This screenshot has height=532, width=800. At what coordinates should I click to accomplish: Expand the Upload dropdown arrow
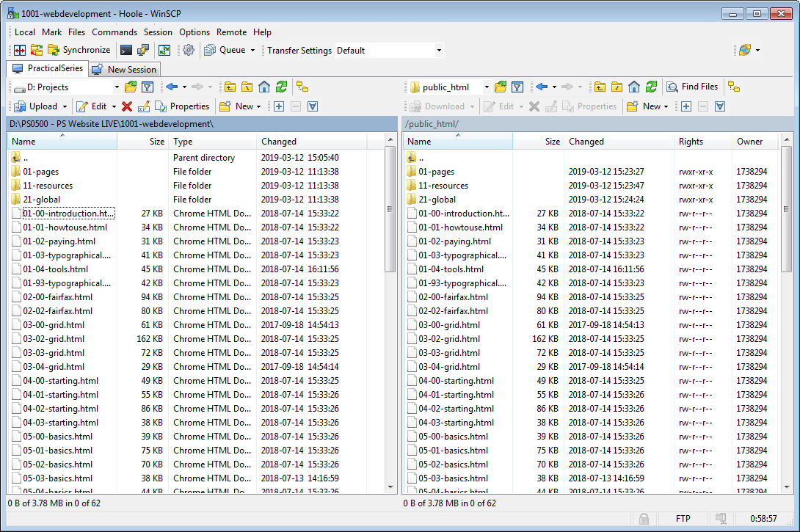65,106
